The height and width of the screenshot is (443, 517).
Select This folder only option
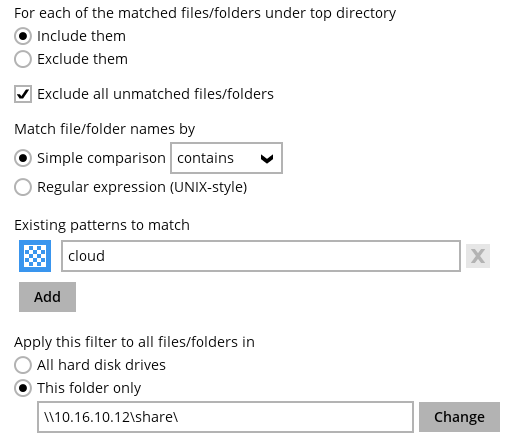[23, 388]
